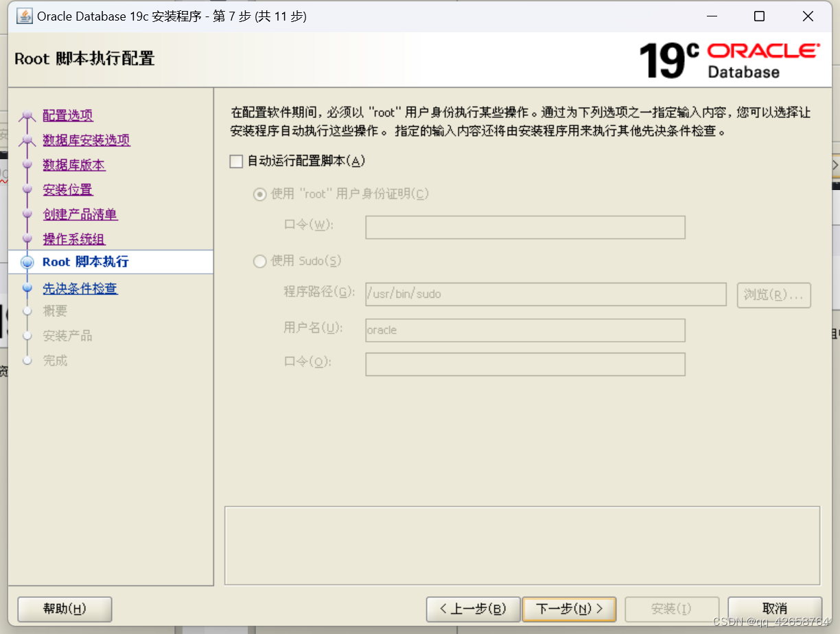The width and height of the screenshot is (840, 634).
Task: Go to the 操作系统组 step
Action: (x=74, y=239)
